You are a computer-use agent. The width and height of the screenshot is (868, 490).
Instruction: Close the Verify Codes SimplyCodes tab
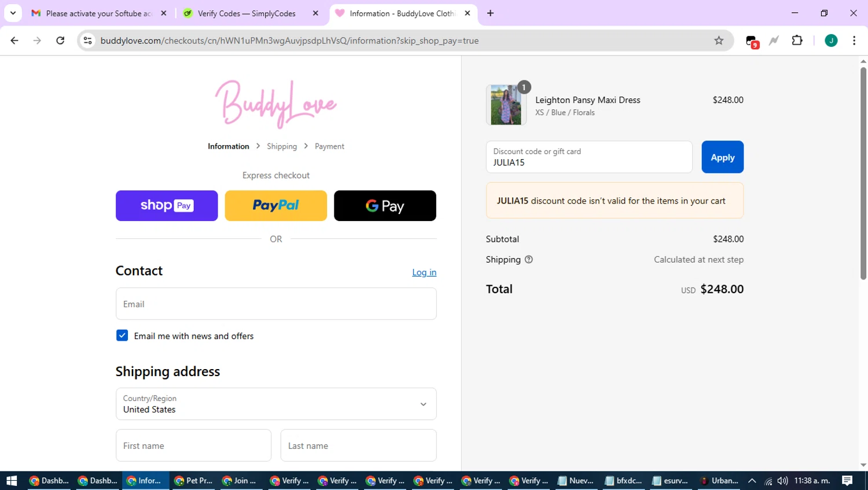[315, 13]
